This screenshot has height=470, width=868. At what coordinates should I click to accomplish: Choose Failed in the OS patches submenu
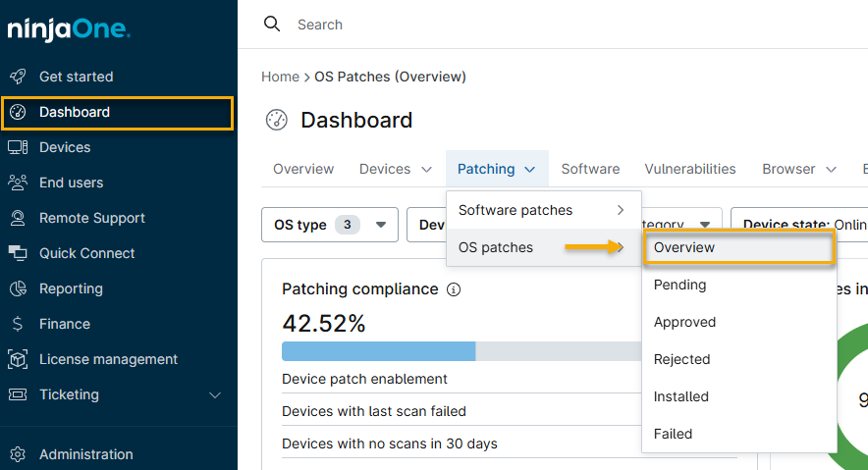click(673, 434)
